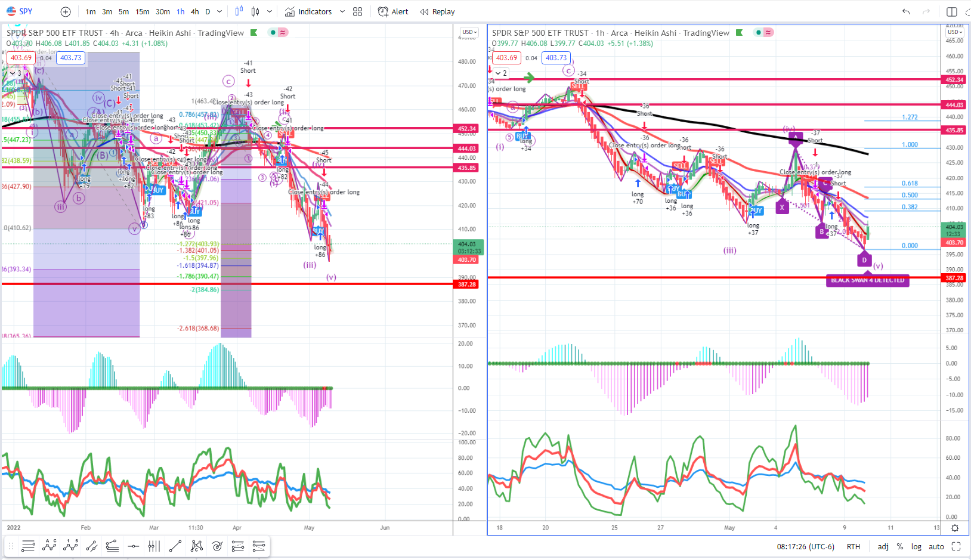Grab the drawing toolbar drag handle
This screenshot has width=971, height=560.
11,546
